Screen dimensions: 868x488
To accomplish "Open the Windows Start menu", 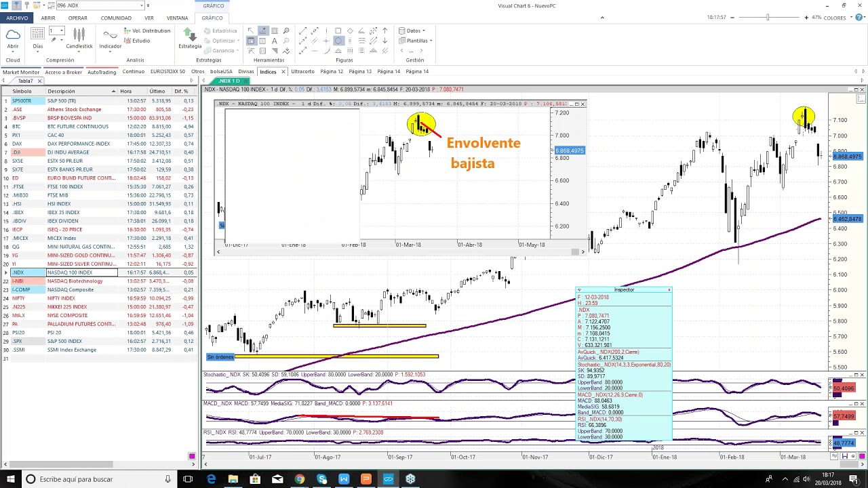I will 10,479.
